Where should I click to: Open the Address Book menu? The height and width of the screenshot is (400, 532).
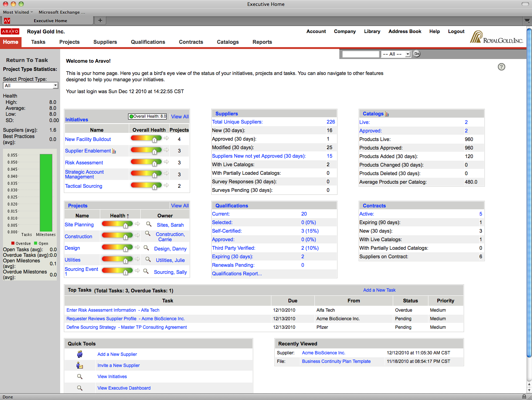(405, 32)
